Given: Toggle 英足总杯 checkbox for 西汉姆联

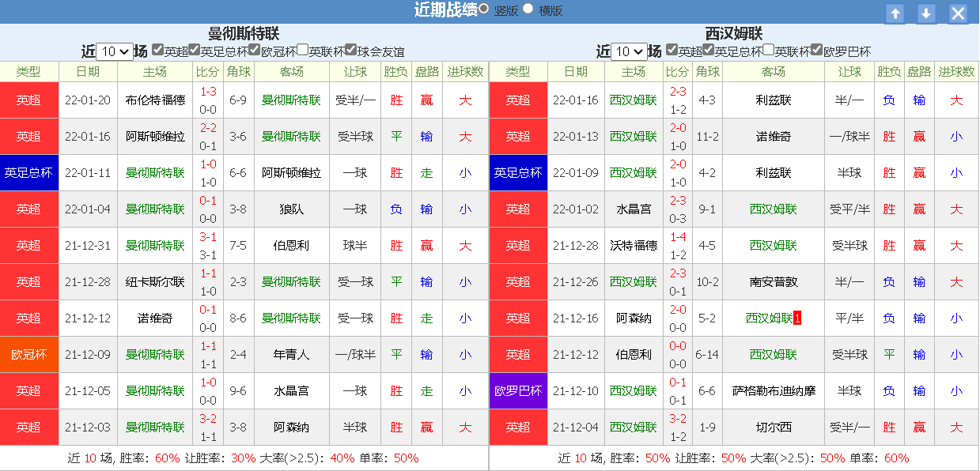Looking at the screenshot, I should (x=708, y=49).
